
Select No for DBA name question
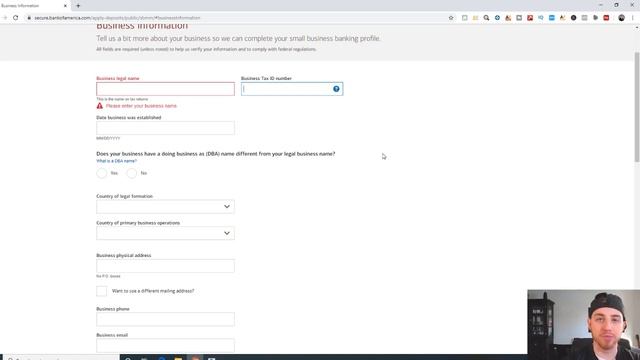point(131,173)
